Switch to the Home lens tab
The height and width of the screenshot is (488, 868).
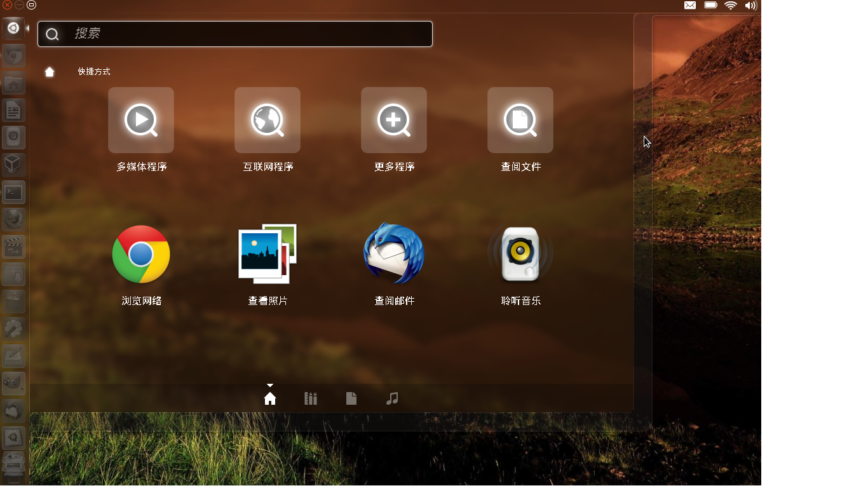(x=270, y=398)
